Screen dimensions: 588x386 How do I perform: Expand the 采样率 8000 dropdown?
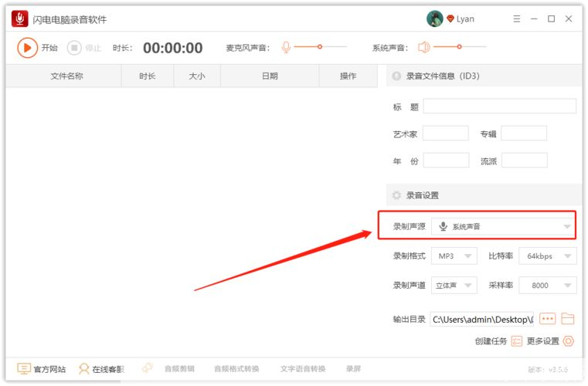(547, 286)
